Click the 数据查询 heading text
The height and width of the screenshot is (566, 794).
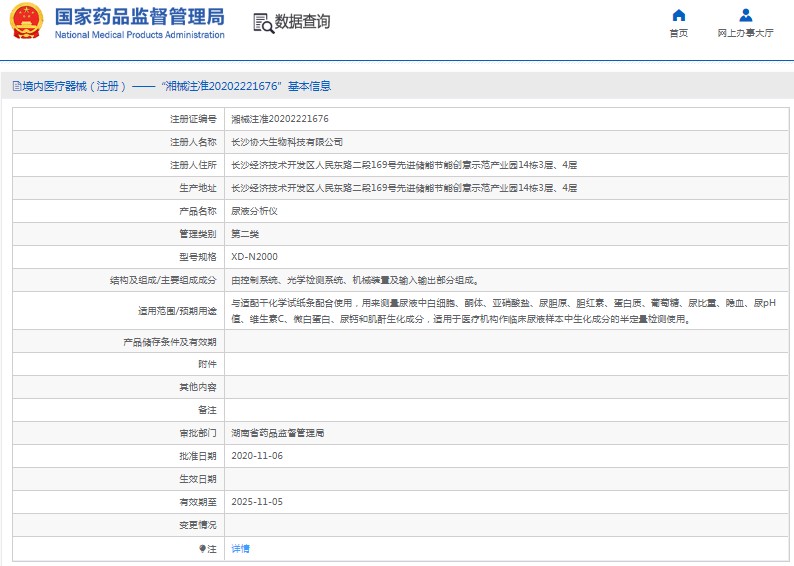302,22
